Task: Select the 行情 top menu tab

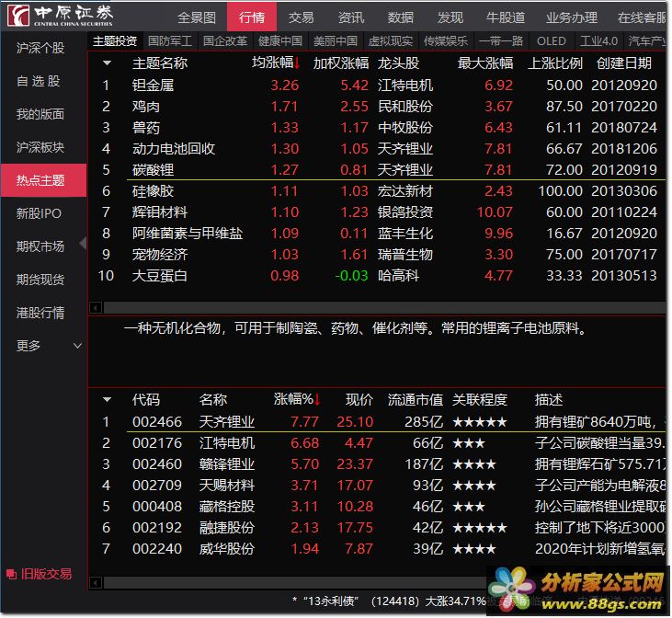Action: pyautogui.click(x=252, y=17)
